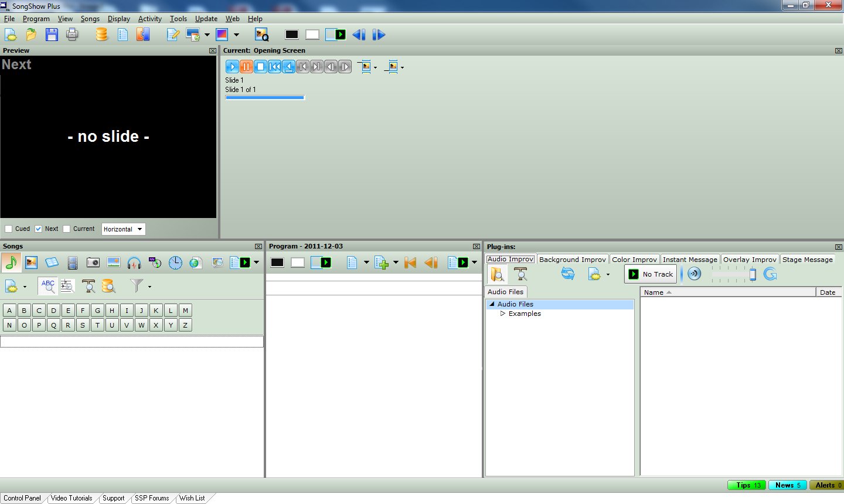Click the No Track button
This screenshot has width=844, height=504.
pyautogui.click(x=651, y=274)
